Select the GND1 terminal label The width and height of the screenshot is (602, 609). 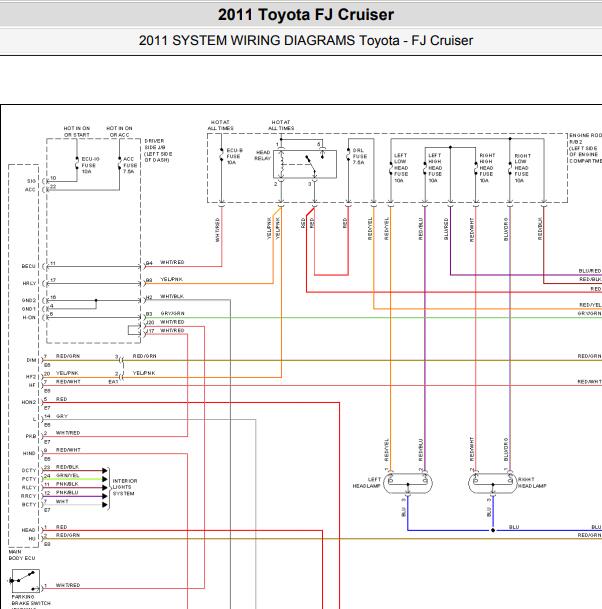(28, 309)
